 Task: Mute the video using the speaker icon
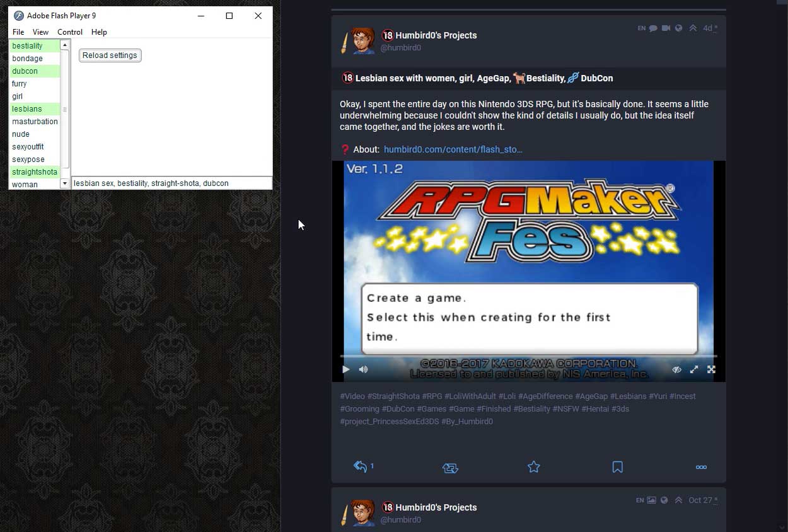point(363,369)
